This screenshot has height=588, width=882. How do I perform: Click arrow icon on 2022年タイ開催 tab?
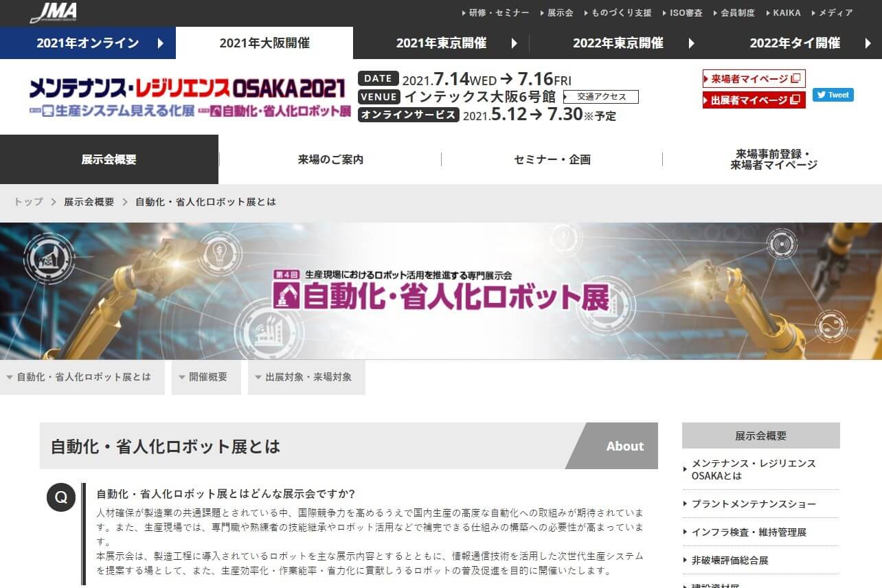click(x=868, y=43)
